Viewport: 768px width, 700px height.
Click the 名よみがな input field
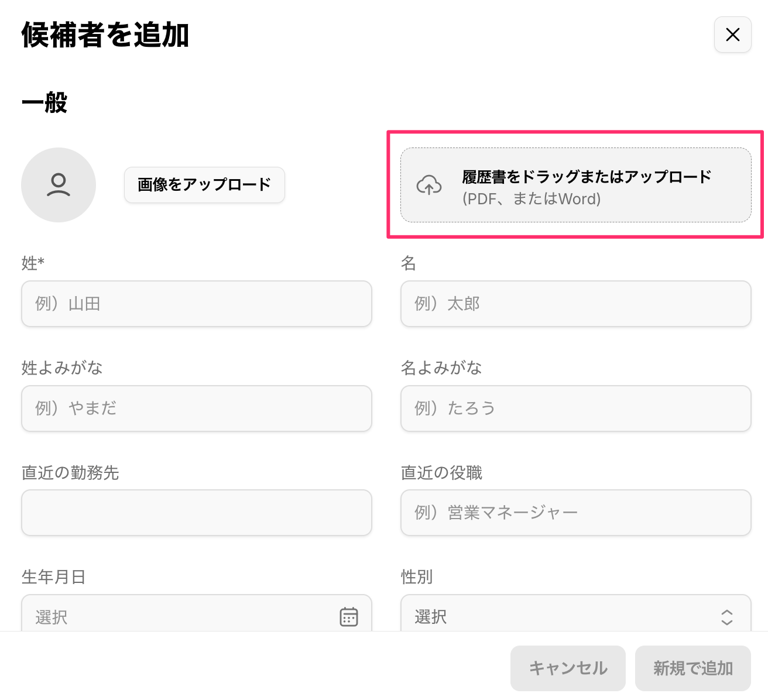(575, 409)
